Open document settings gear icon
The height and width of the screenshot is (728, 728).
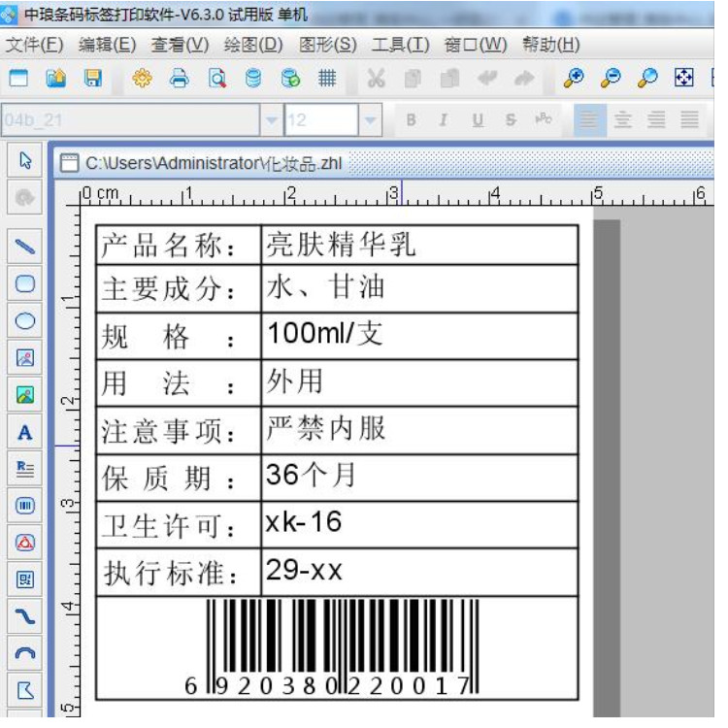pyautogui.click(x=142, y=78)
